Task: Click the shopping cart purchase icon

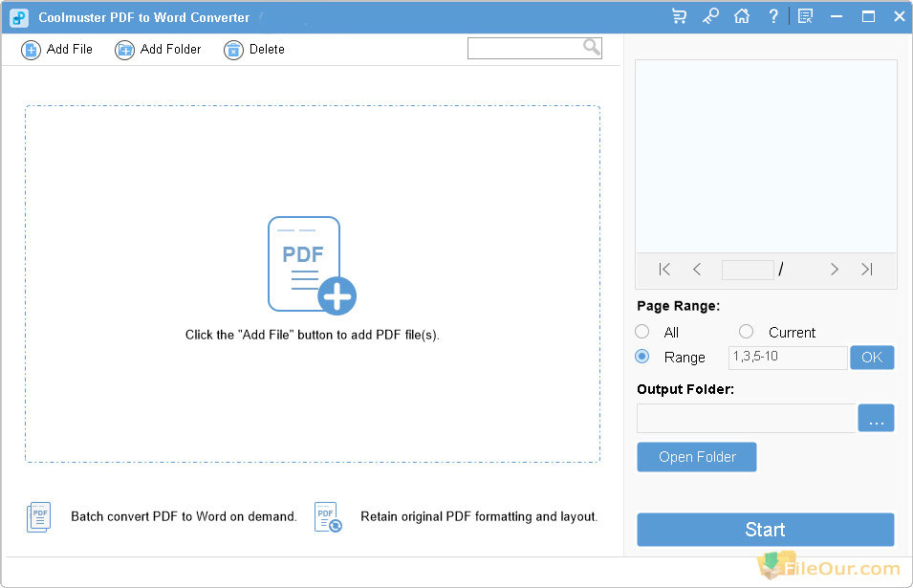Action: pos(680,16)
